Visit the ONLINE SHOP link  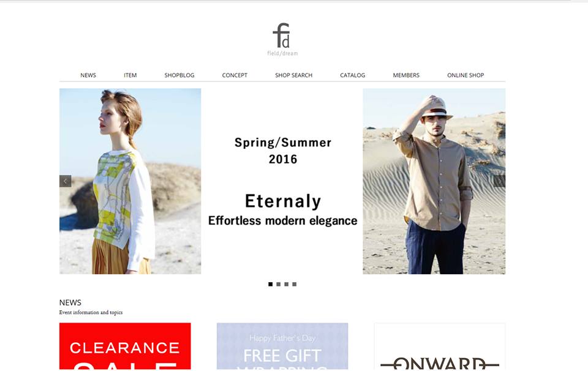pyautogui.click(x=466, y=75)
